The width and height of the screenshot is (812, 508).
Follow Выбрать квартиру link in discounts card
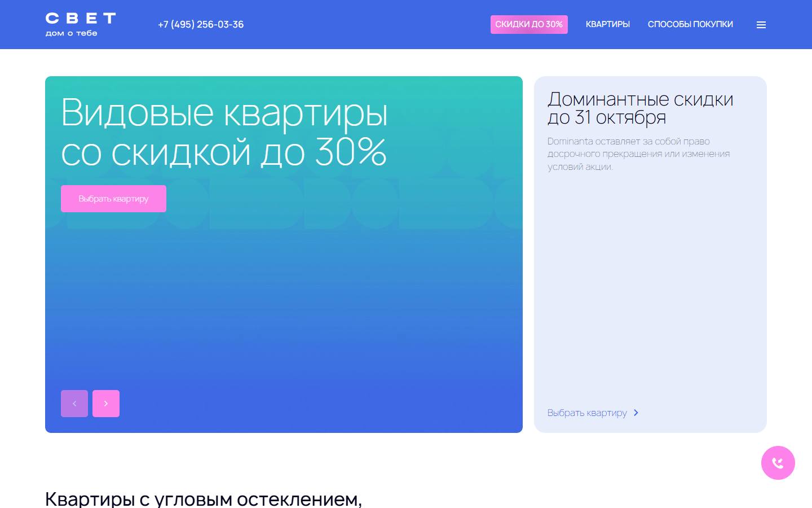click(x=593, y=413)
